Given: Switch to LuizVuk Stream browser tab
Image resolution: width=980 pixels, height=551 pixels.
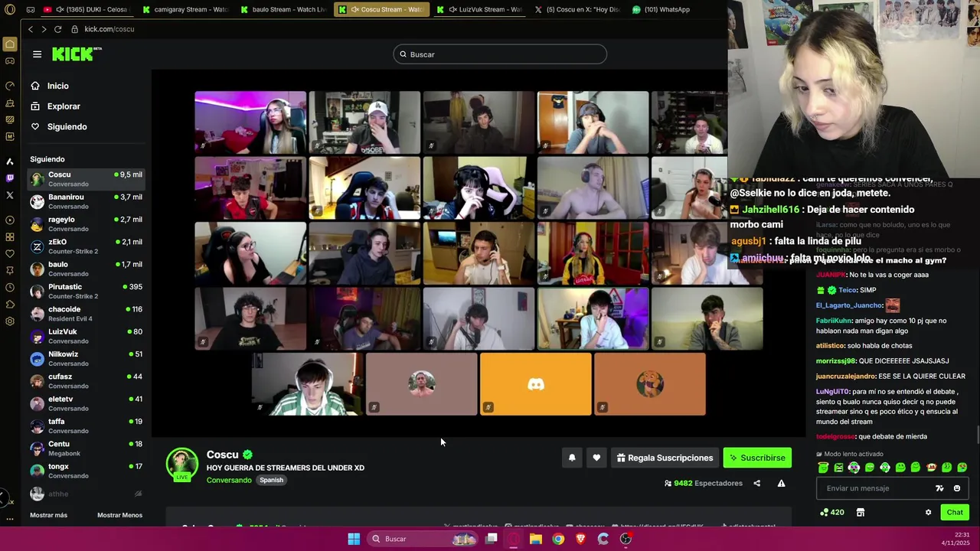Looking at the screenshot, I should pyautogui.click(x=479, y=10).
